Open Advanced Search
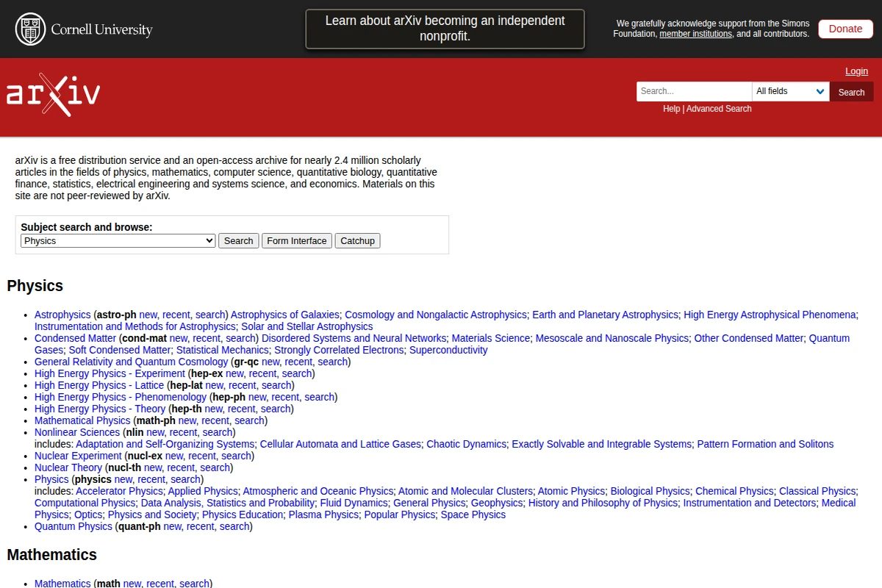882x588 pixels. coord(718,108)
